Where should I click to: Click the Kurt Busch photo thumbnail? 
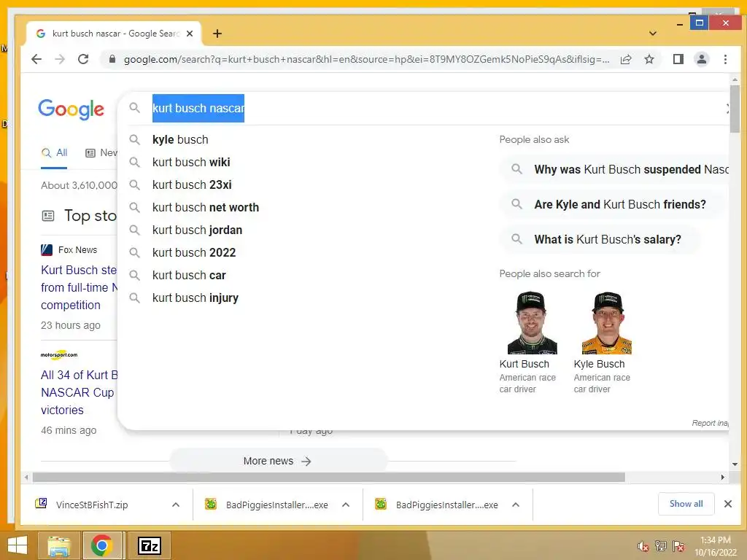point(532,322)
